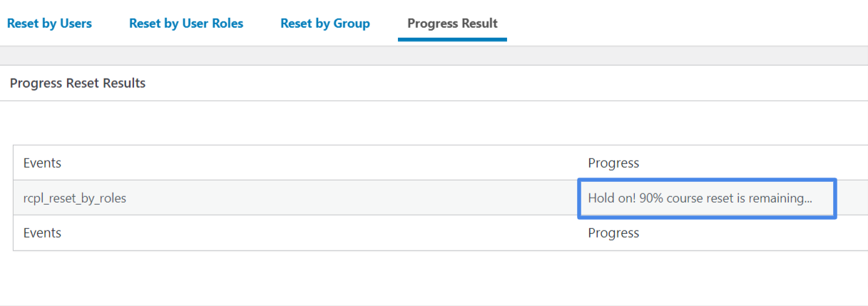Click the Events label in the table footer row
868x306 pixels.
42,233
